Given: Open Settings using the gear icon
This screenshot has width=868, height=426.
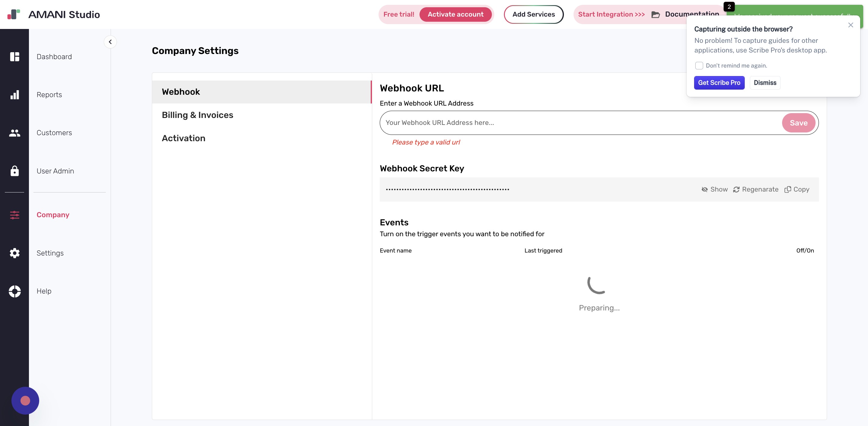Looking at the screenshot, I should [x=15, y=253].
